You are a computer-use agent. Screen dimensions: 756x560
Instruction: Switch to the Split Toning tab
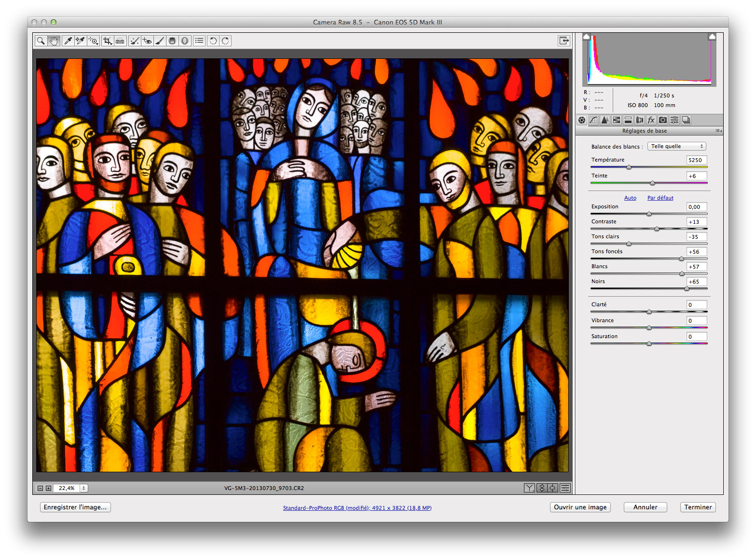pyautogui.click(x=628, y=120)
